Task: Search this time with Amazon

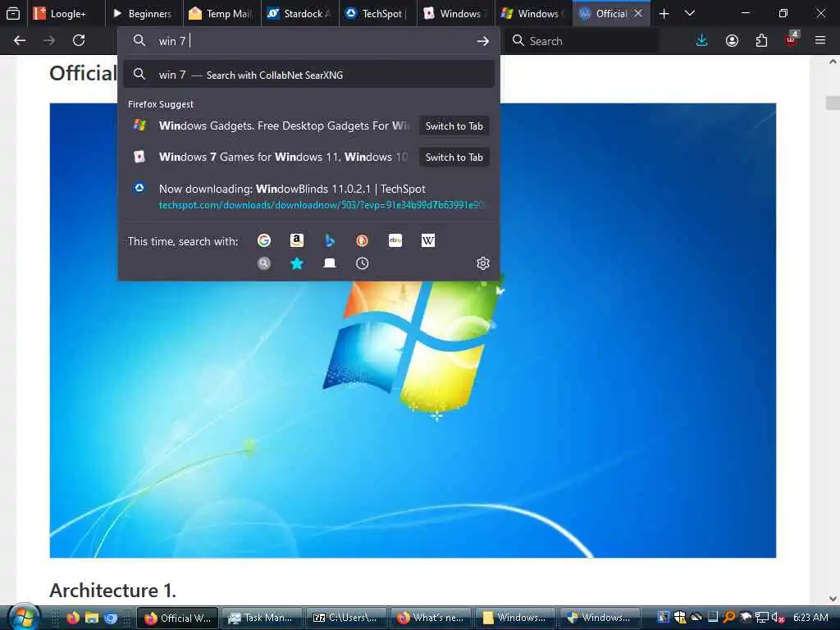Action: [297, 240]
